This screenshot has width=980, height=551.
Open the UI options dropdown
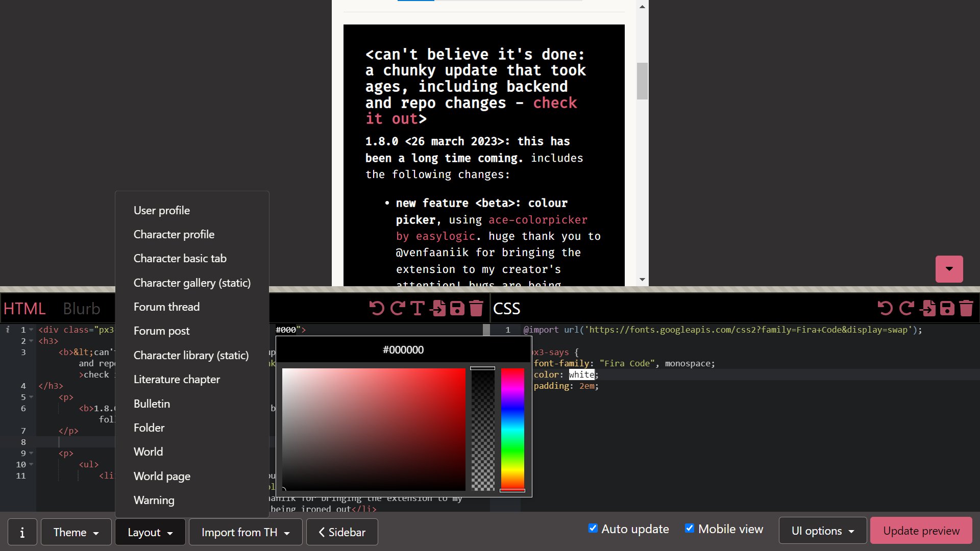coord(822,531)
